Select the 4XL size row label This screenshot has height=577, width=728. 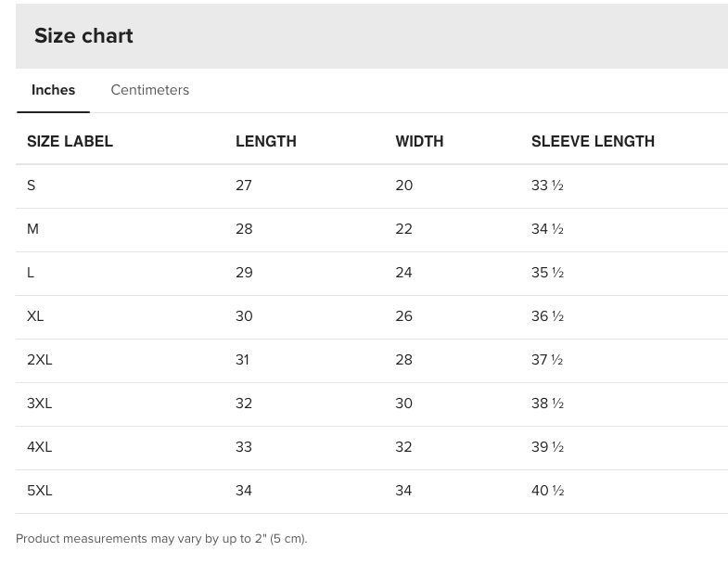click(40, 447)
